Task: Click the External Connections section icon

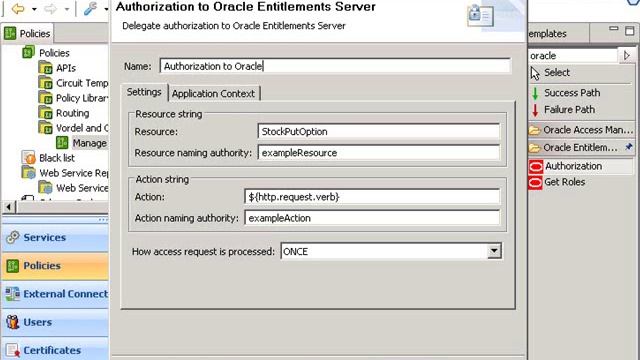Action: pyautogui.click(x=13, y=293)
